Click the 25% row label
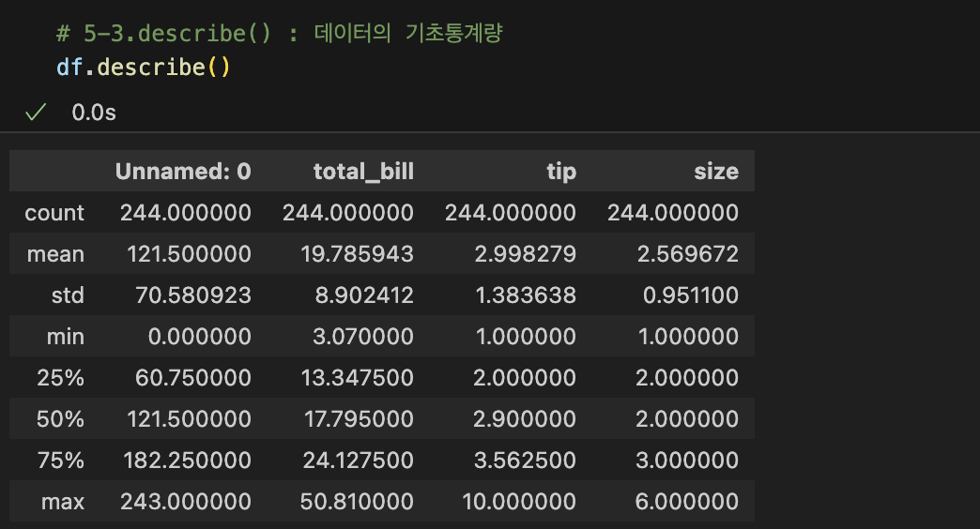The height and width of the screenshot is (529, 980). tap(61, 378)
